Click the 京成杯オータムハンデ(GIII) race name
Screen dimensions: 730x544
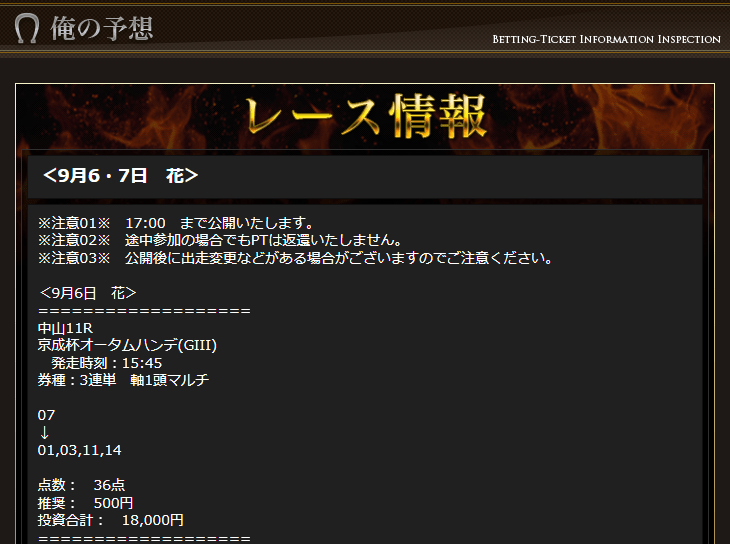click(127, 345)
